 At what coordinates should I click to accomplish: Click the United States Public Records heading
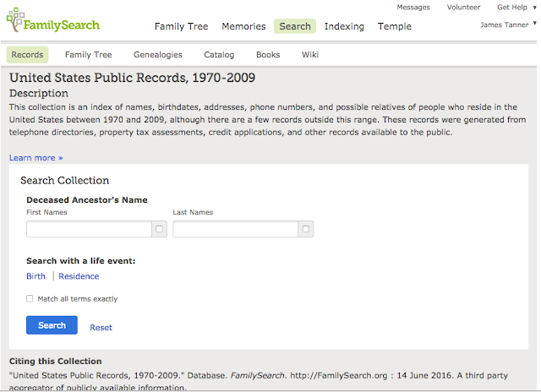(x=132, y=78)
